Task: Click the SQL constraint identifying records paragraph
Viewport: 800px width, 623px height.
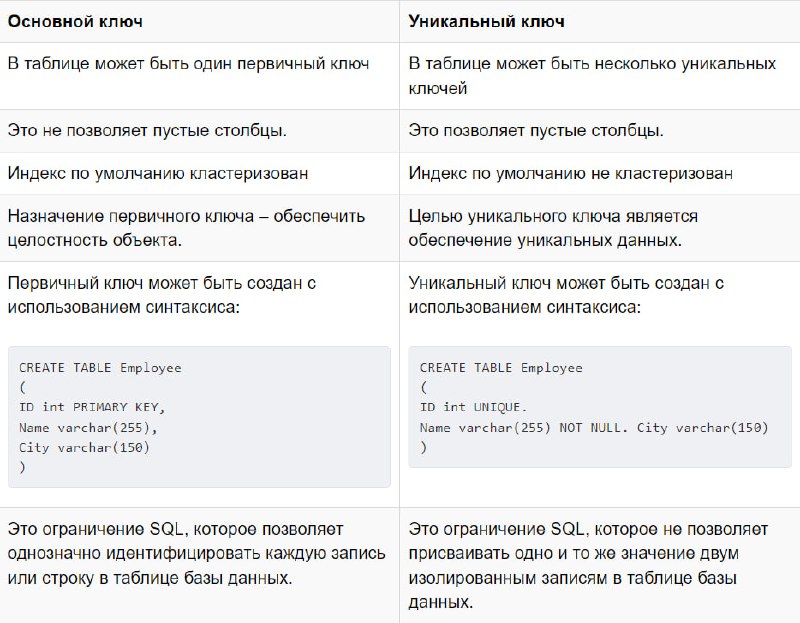Action: click(196, 554)
